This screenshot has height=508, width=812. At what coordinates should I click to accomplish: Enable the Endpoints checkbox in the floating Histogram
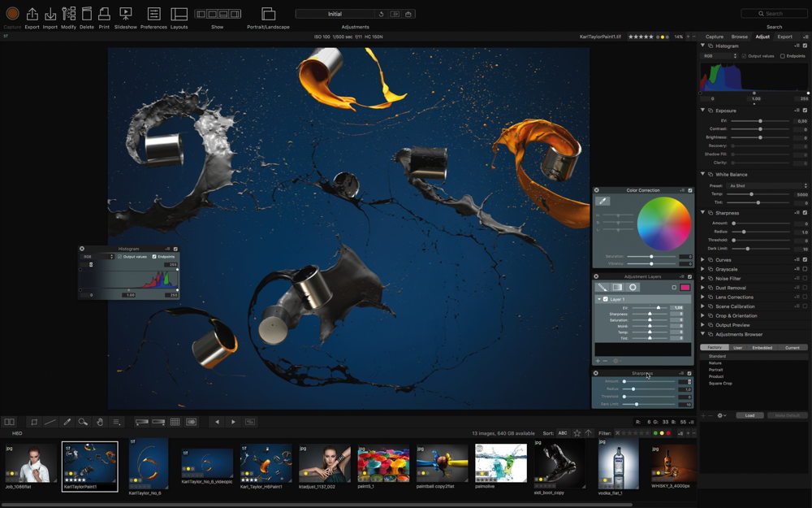tap(154, 256)
